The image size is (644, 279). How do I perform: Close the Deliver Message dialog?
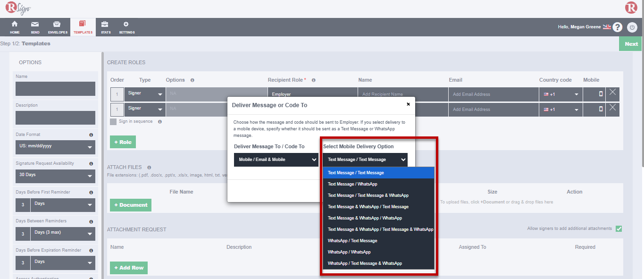[x=408, y=104]
